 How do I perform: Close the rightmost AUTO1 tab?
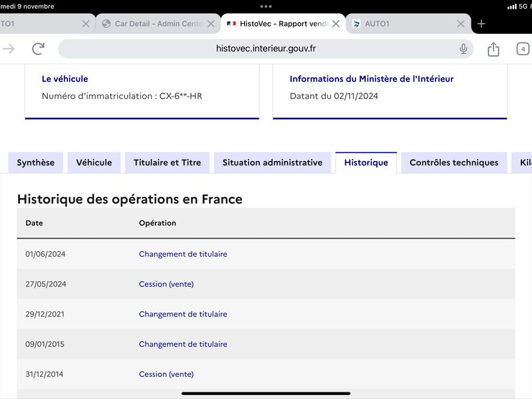point(461,24)
